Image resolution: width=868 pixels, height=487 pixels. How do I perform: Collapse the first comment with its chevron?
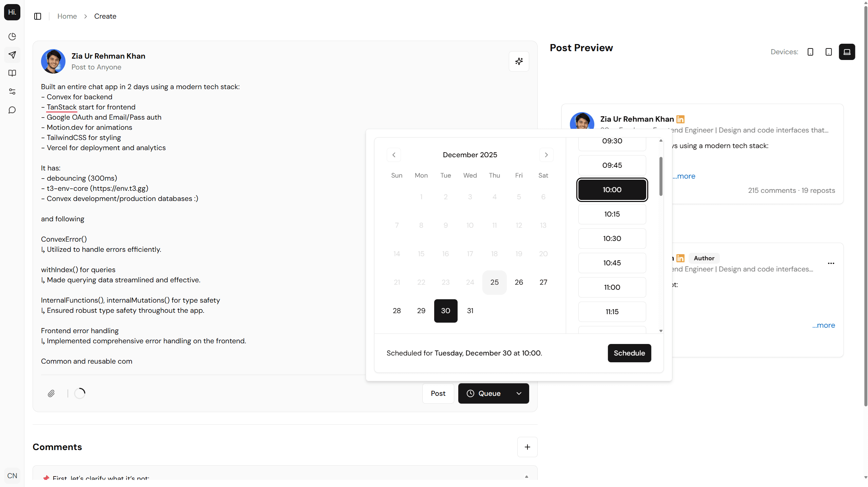[526, 476]
